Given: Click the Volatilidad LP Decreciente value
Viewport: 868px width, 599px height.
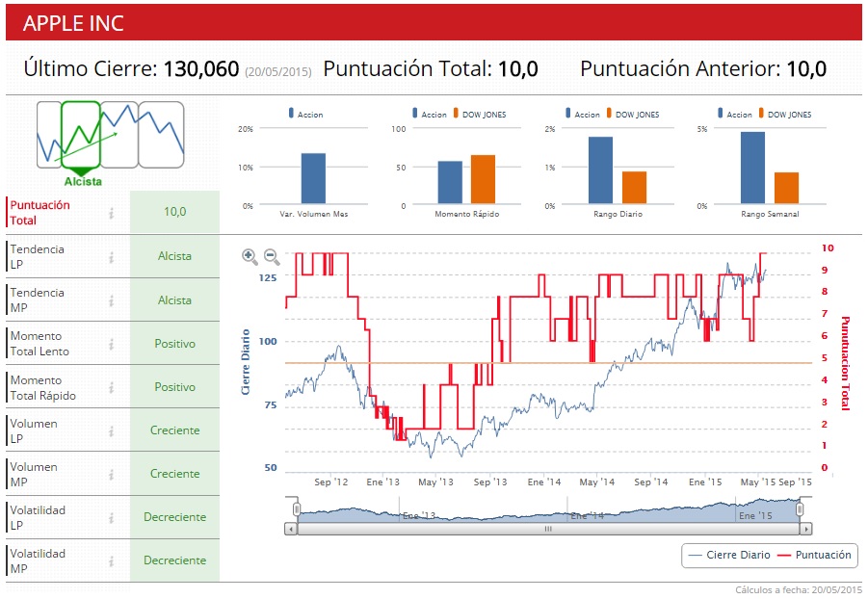Looking at the screenshot, I should tap(175, 517).
